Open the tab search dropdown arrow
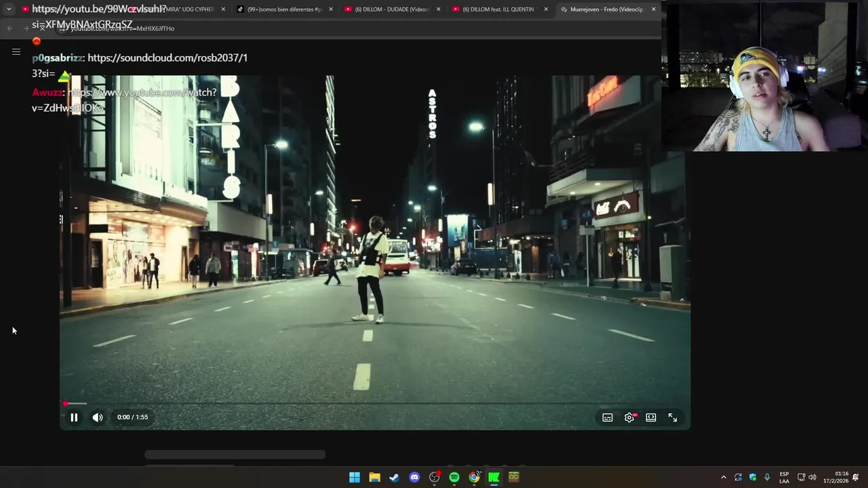The height and width of the screenshot is (488, 868). 9,9
